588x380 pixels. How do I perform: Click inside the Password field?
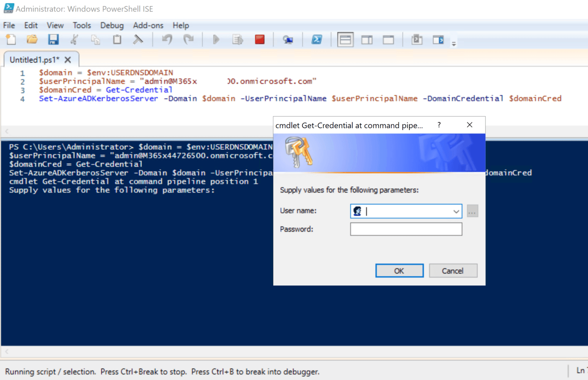click(x=406, y=229)
